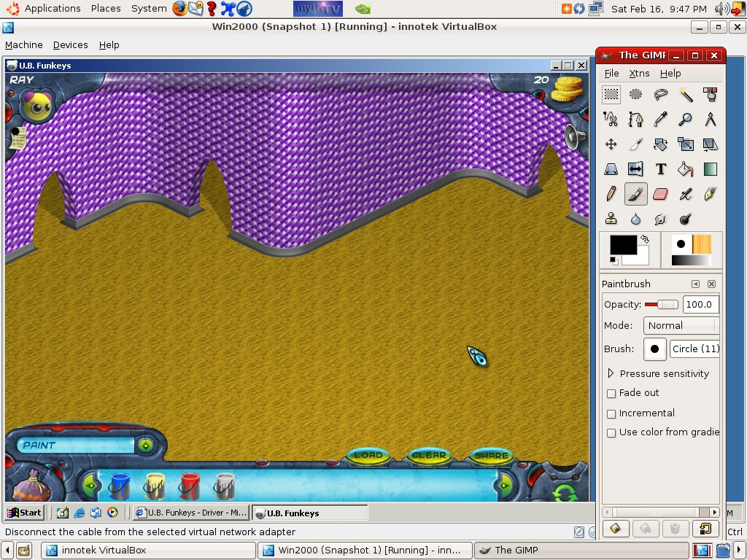The width and height of the screenshot is (747, 560).
Task: Select the Rectangle Select tool
Action: coord(611,94)
